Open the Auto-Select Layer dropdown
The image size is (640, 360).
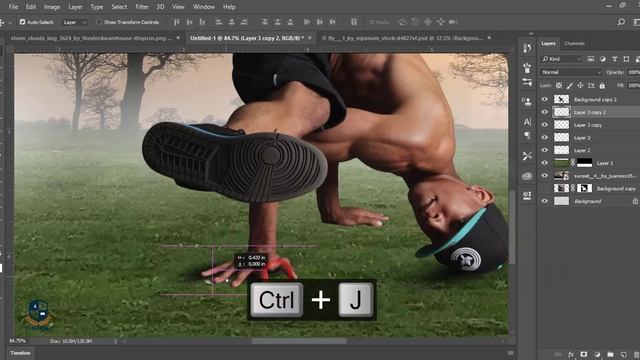pos(75,22)
